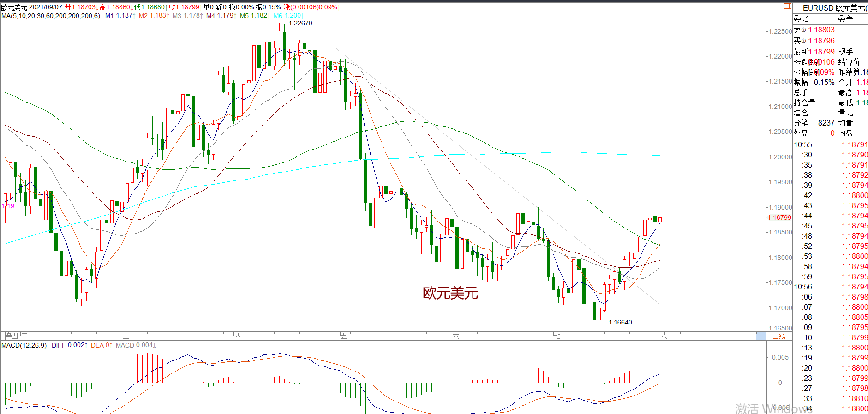Click the MA(5,10,20,30,60,200,200,200,6) indicator label
This screenshot has width=868, height=414.
coord(51,16)
